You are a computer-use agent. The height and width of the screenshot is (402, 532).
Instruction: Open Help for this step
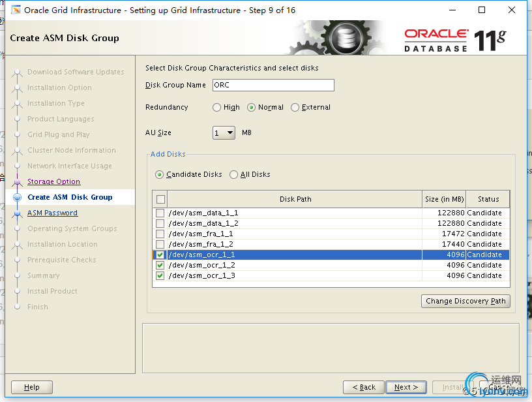31,387
